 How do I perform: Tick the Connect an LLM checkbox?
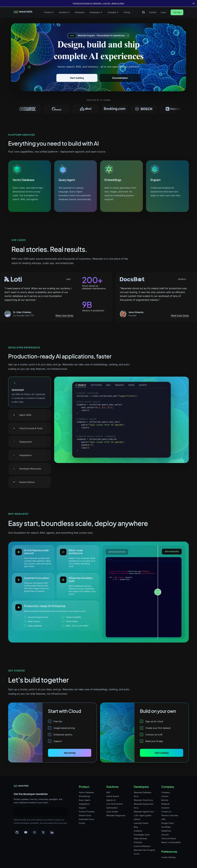142,735
